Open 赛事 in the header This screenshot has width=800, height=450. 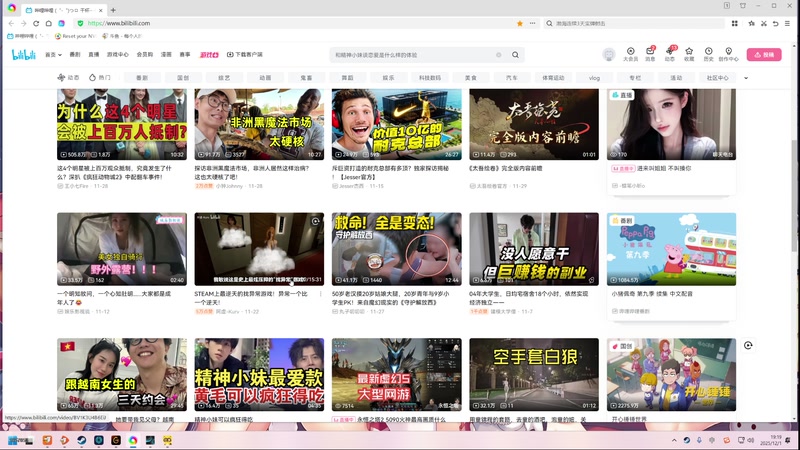(x=185, y=55)
